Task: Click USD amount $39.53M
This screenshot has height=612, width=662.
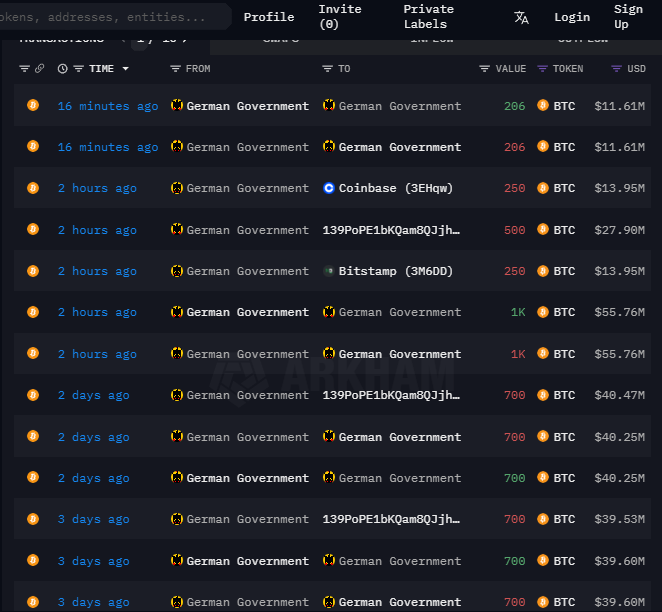Action: point(619,519)
